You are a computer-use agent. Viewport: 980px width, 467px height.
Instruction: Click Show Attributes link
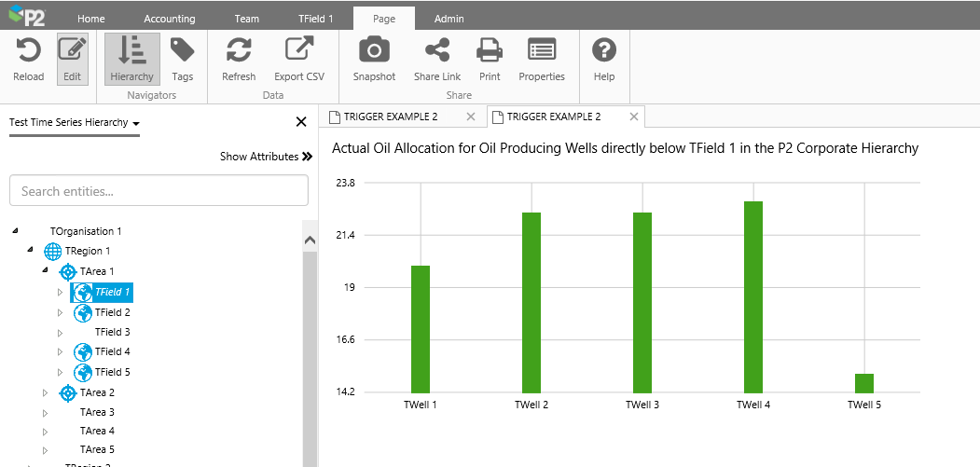click(265, 157)
